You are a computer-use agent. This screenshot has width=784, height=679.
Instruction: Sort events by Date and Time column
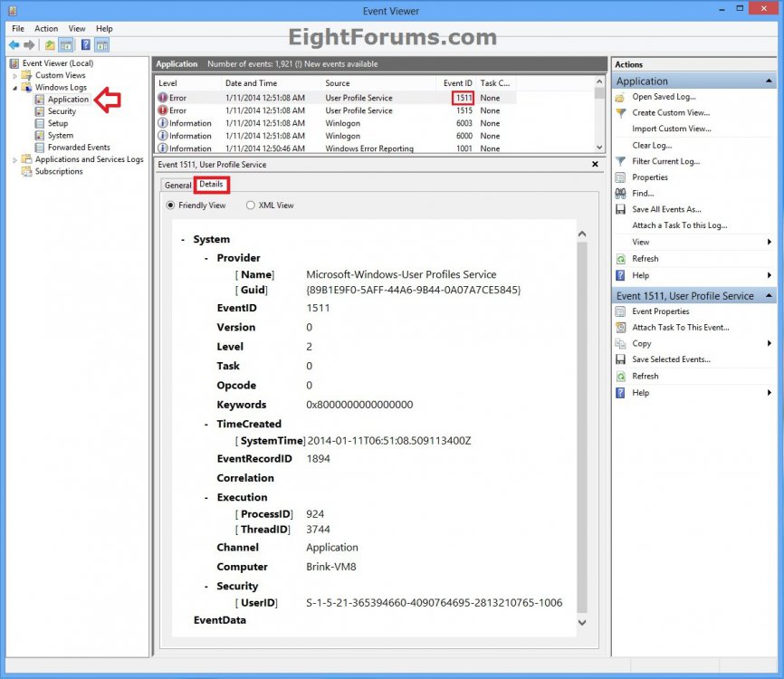pos(271,83)
